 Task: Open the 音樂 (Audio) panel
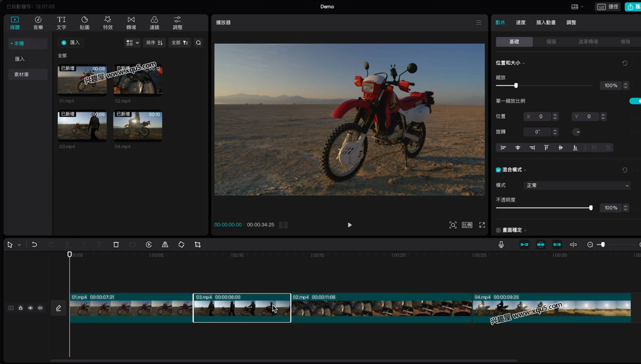coord(38,23)
